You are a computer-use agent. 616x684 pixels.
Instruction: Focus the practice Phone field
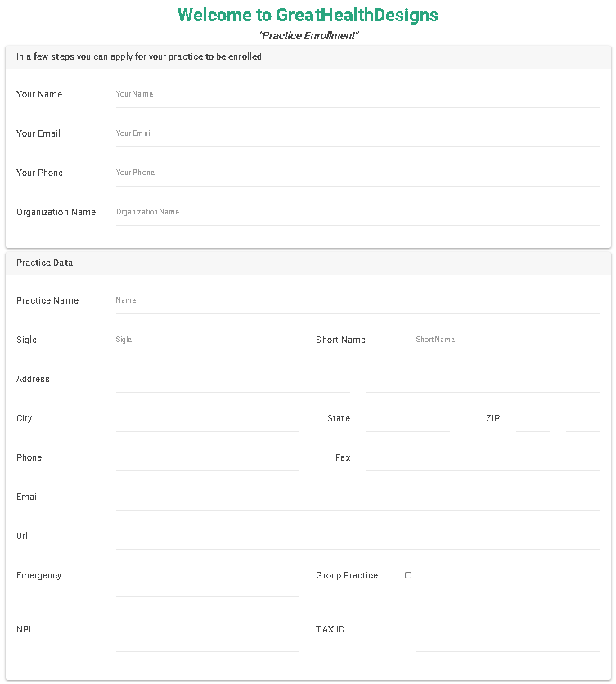pos(207,458)
